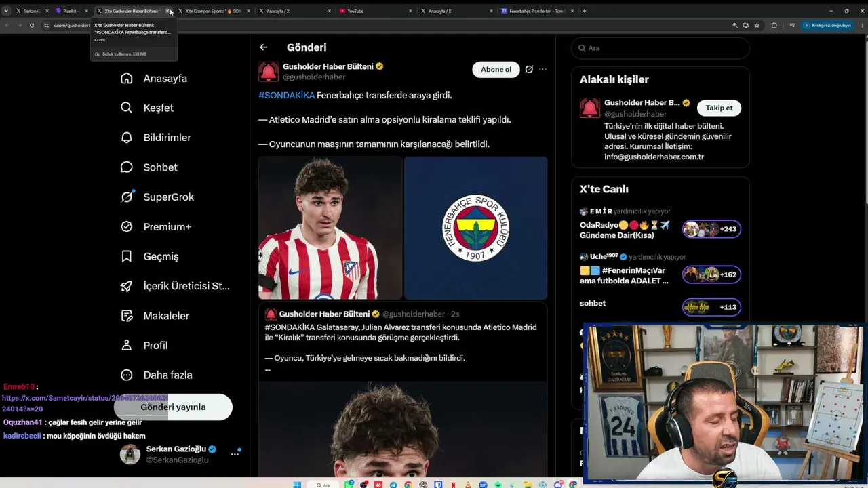Image resolution: width=868 pixels, height=488 pixels.
Task: Open Netflix from the taskbar
Action: click(453, 485)
